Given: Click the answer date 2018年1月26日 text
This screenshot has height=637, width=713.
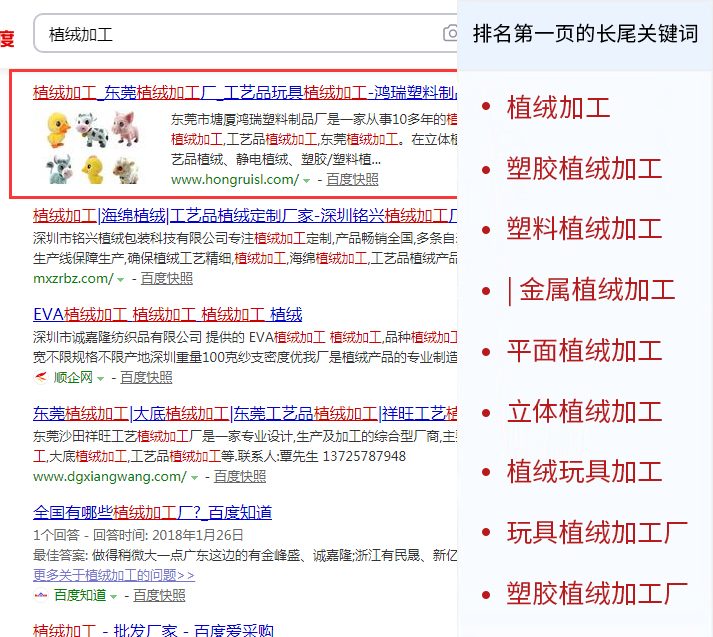Looking at the screenshot, I should coord(198,535).
